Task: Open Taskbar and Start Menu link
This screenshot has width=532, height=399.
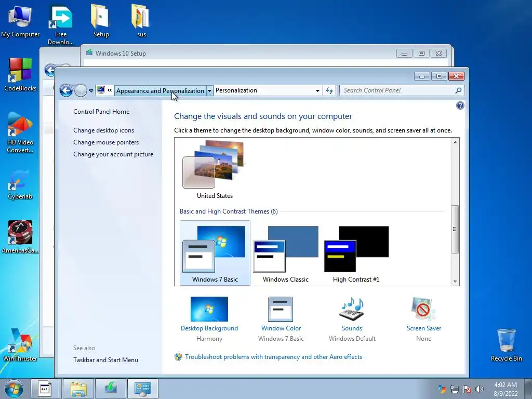Action: 105,360
